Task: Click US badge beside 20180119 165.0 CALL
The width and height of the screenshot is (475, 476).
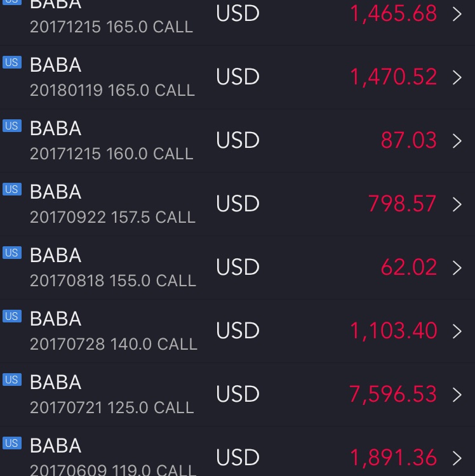Action: [x=12, y=62]
